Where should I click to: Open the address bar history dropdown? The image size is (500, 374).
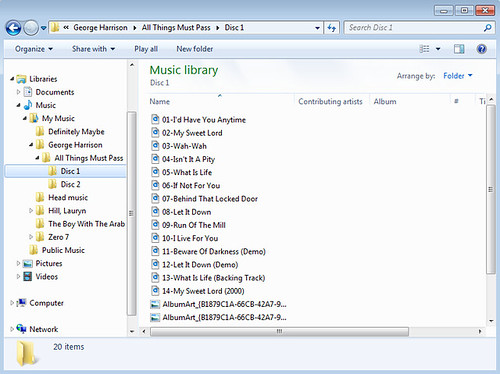pyautogui.click(x=317, y=28)
